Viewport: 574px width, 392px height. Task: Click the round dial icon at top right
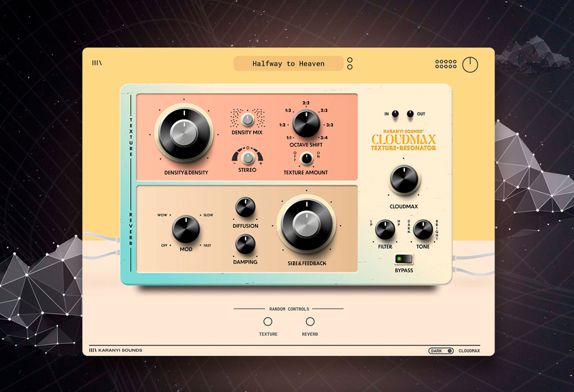click(x=470, y=65)
